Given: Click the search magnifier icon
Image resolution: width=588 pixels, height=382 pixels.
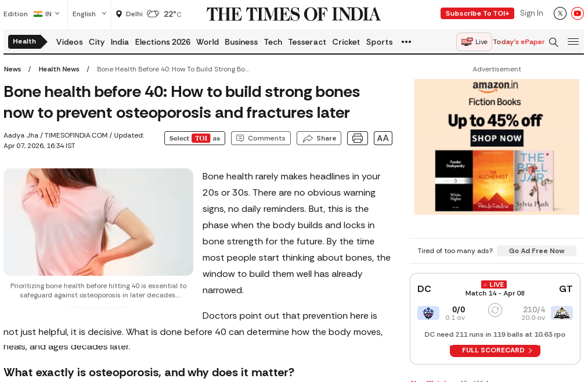Looking at the screenshot, I should [554, 42].
